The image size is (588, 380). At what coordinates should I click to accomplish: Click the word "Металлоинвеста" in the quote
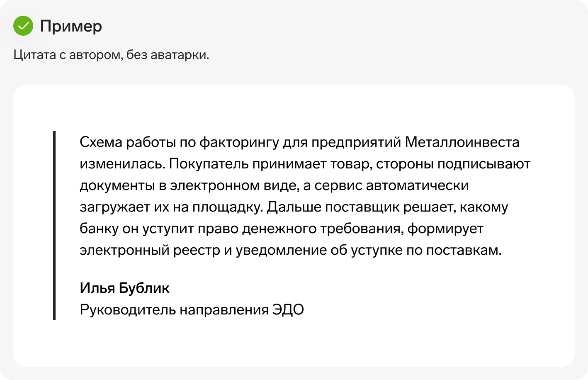point(462,142)
